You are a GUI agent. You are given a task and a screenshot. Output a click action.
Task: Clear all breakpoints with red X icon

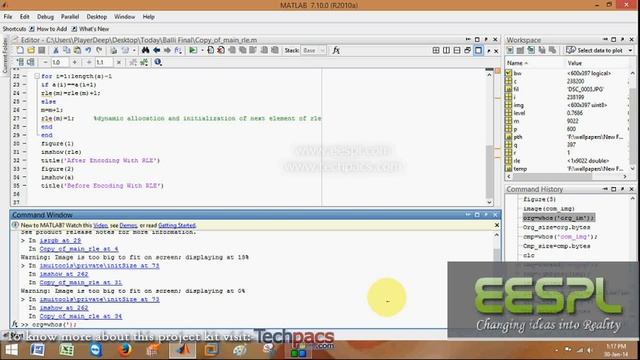pos(221,50)
